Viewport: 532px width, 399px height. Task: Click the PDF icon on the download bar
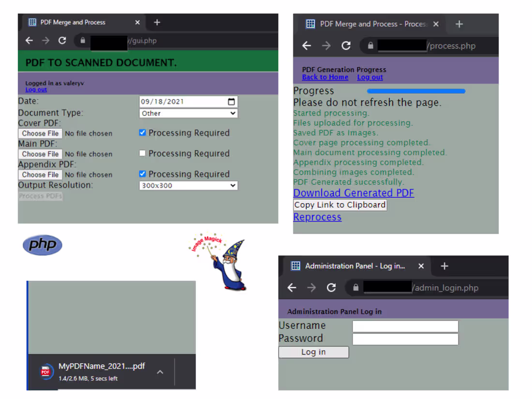click(46, 371)
